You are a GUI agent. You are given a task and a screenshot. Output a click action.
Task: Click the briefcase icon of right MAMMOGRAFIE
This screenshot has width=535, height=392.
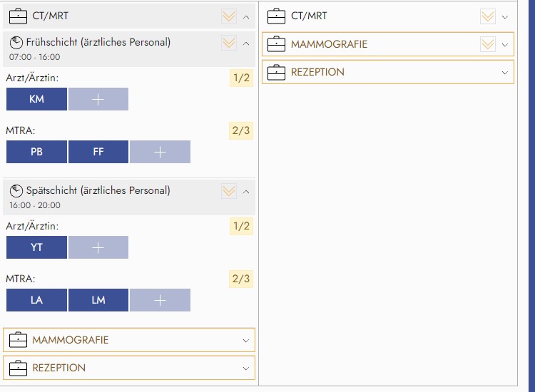277,44
